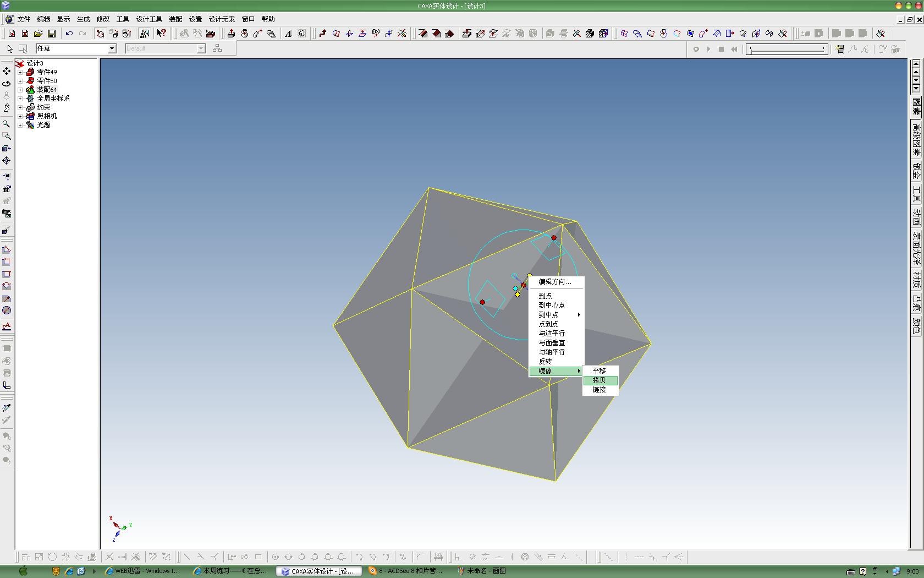Click the animation stop button
Screen dimensions: 924x578
click(x=721, y=49)
